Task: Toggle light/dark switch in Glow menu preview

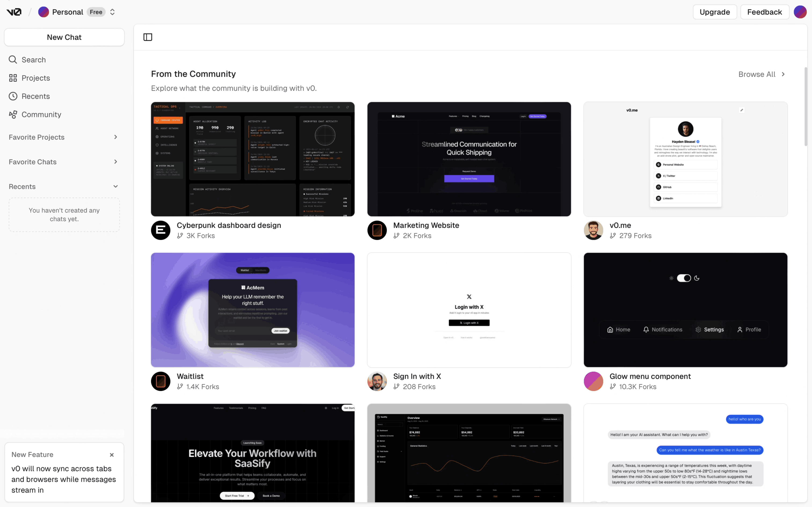Action: click(x=684, y=278)
